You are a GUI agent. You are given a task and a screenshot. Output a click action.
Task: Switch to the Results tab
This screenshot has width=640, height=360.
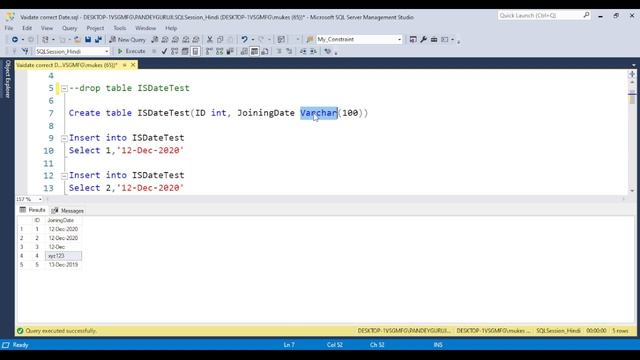point(33,210)
